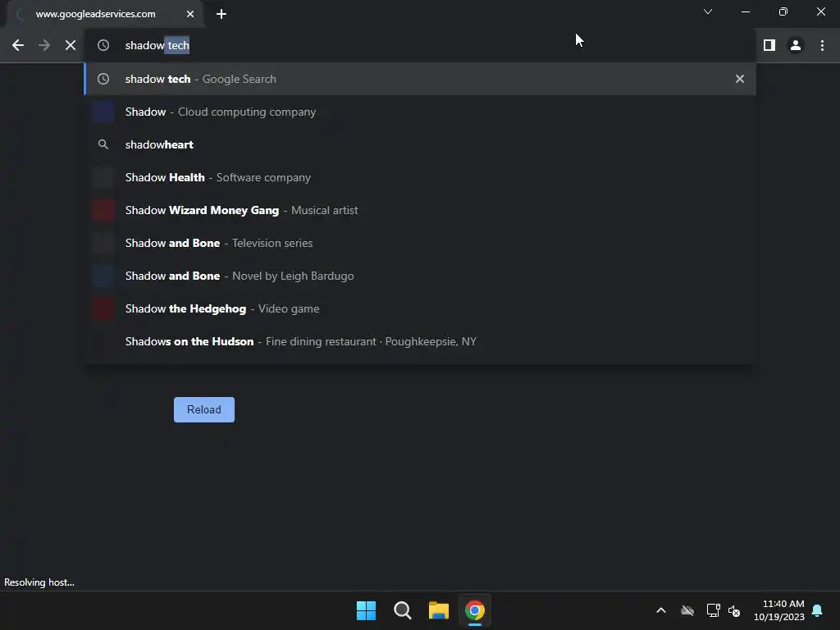The width and height of the screenshot is (840, 630).
Task: Open the tab search dropdown chevron
Action: tap(708, 11)
